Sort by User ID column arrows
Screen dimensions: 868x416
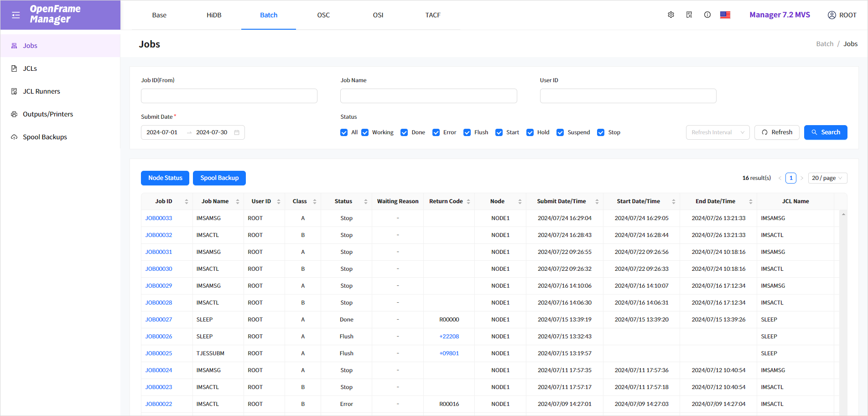(279, 201)
